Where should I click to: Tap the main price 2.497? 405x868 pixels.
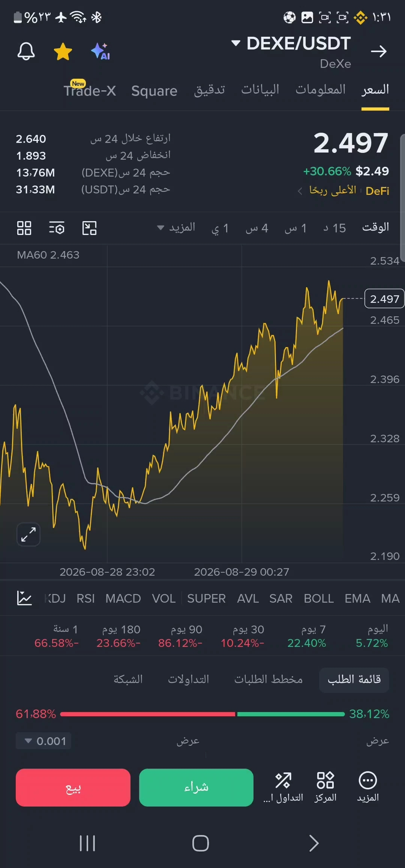351,143
